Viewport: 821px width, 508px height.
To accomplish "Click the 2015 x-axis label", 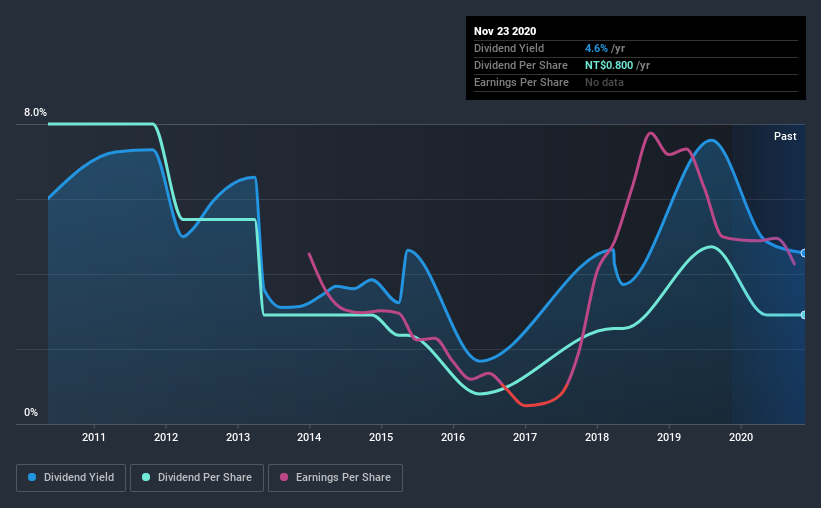I will point(381,437).
